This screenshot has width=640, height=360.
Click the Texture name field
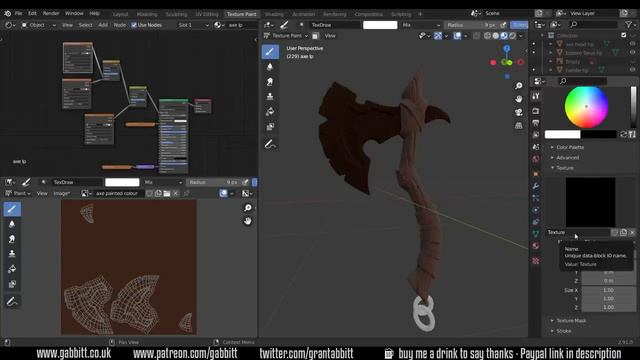tap(577, 232)
